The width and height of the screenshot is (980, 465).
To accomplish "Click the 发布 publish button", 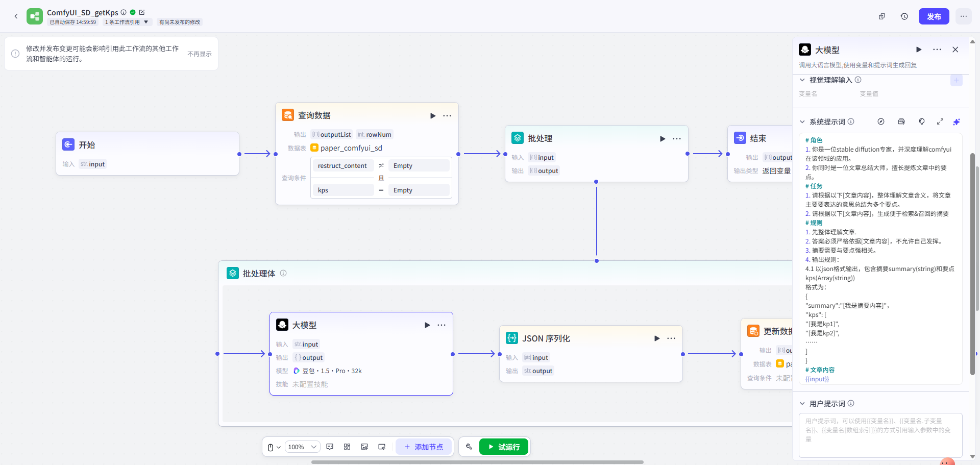I will click(x=934, y=16).
